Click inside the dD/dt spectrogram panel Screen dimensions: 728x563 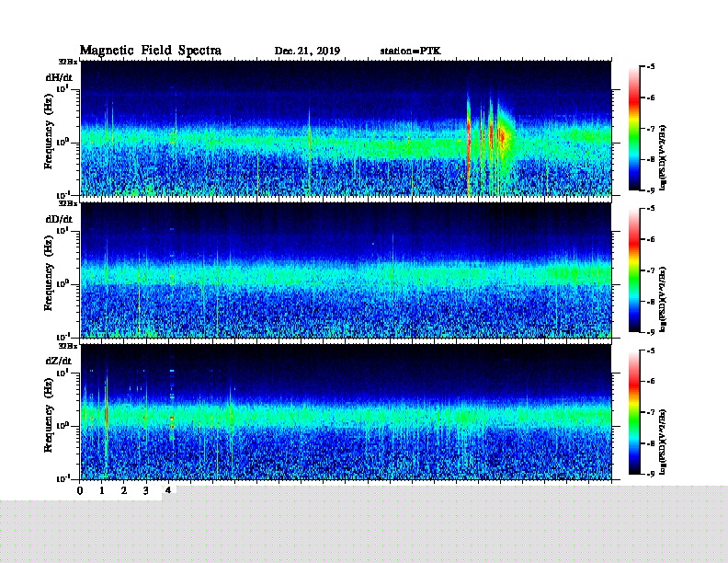coord(346,270)
